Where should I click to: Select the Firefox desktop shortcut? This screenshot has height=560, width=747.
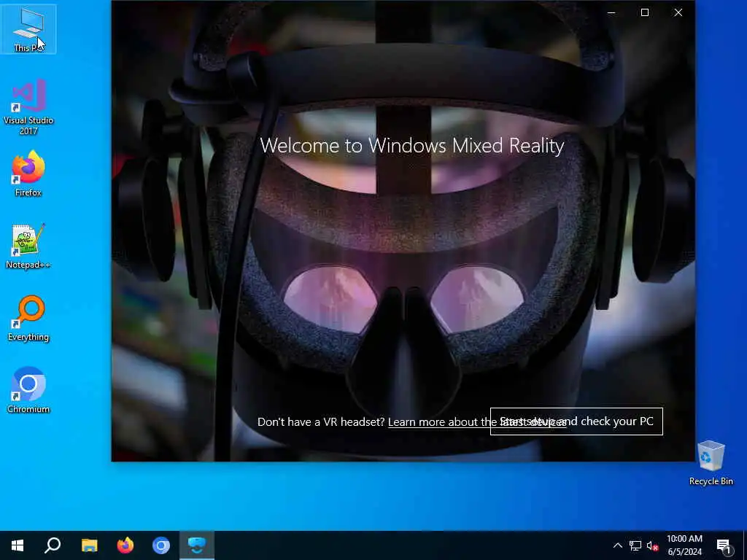click(28, 174)
